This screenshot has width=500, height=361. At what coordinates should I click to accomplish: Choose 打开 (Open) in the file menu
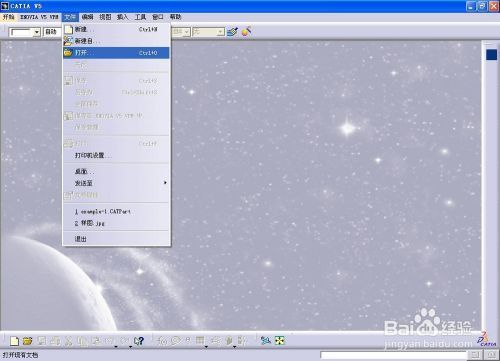tap(116, 53)
